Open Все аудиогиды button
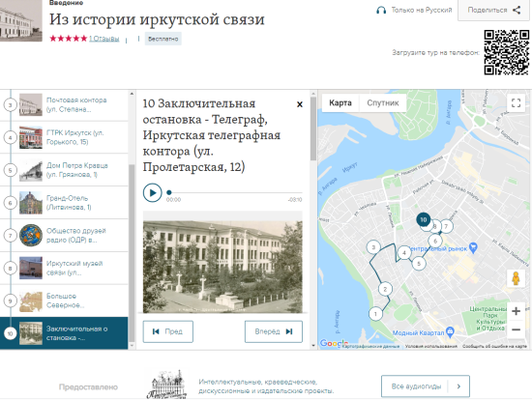 click(426, 386)
